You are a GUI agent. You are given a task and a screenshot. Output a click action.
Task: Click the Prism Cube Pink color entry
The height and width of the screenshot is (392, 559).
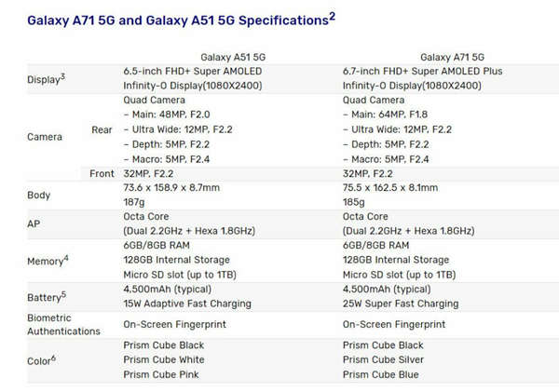coord(161,374)
